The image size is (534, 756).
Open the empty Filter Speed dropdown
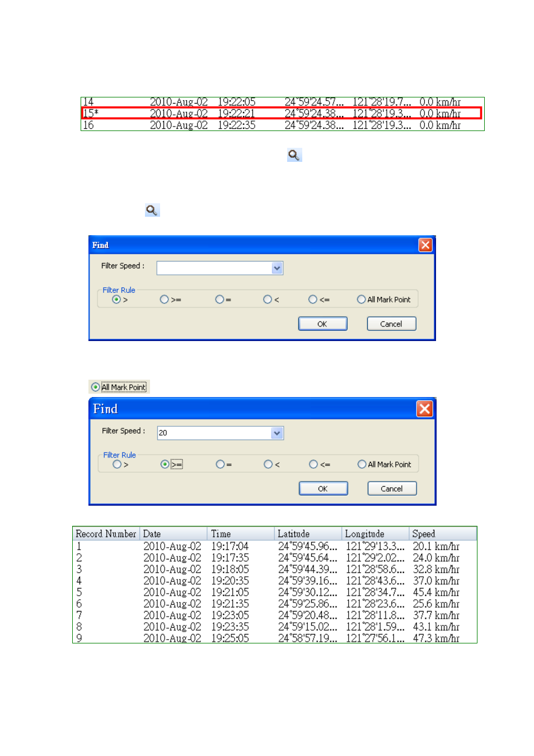277,268
